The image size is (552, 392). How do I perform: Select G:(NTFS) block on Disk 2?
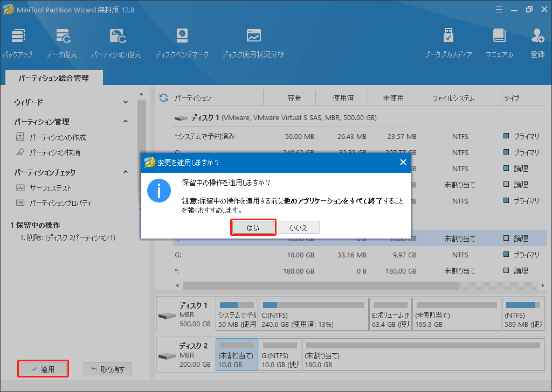click(280, 354)
